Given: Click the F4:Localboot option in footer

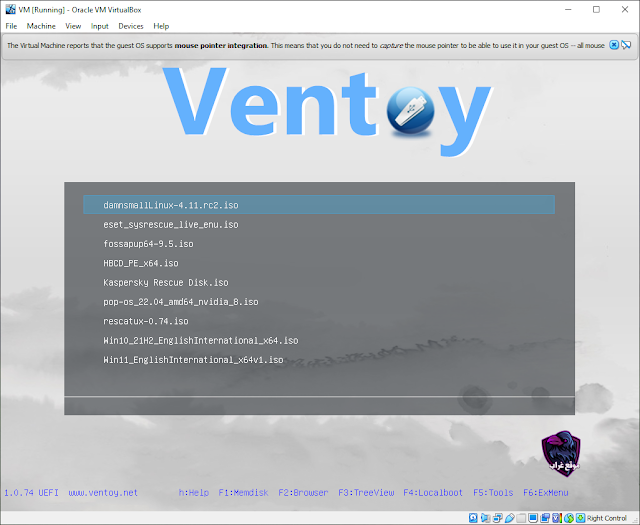Looking at the screenshot, I should coord(433,493).
